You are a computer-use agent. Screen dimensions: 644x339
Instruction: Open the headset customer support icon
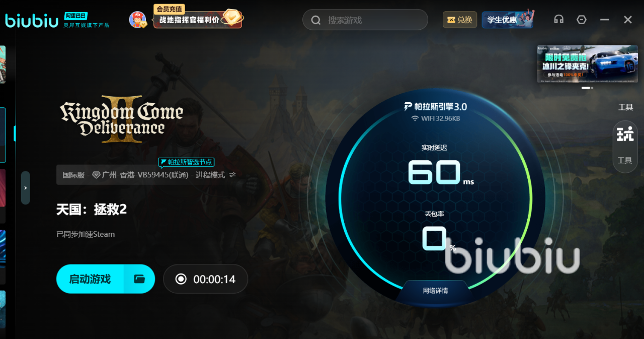click(x=558, y=20)
